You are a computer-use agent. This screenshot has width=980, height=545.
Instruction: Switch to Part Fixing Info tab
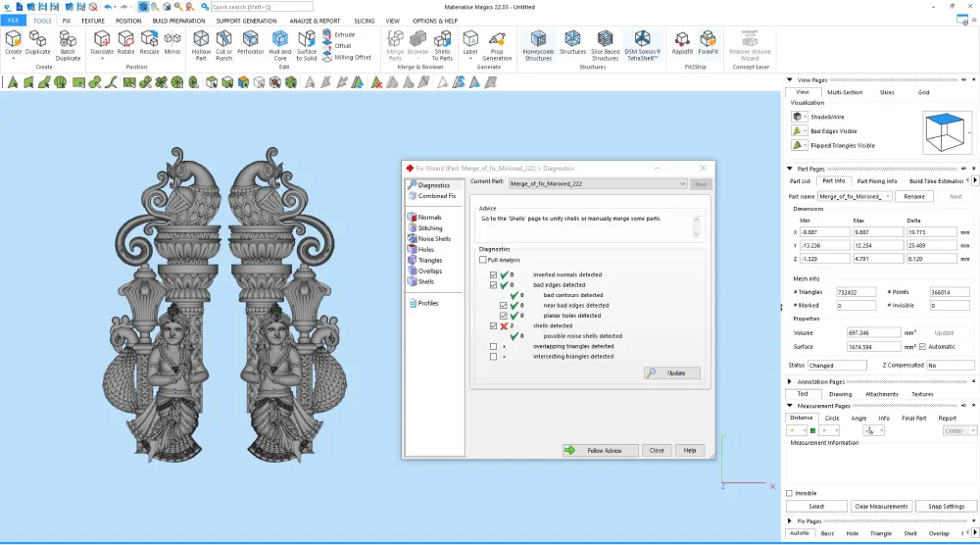click(877, 181)
